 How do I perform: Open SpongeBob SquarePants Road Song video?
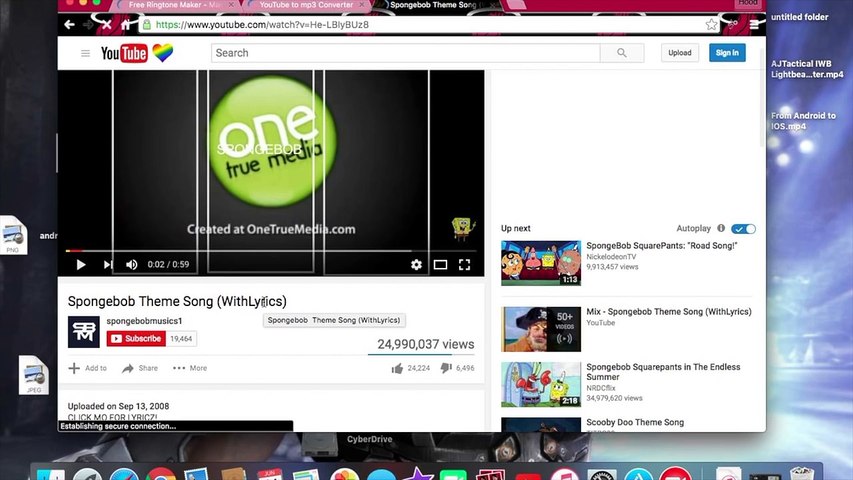[x=662, y=246]
